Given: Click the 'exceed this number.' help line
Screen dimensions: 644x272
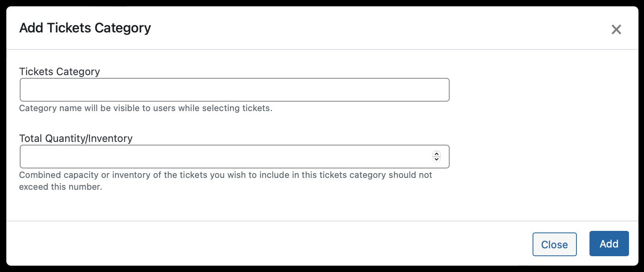Looking at the screenshot, I should 60,187.
